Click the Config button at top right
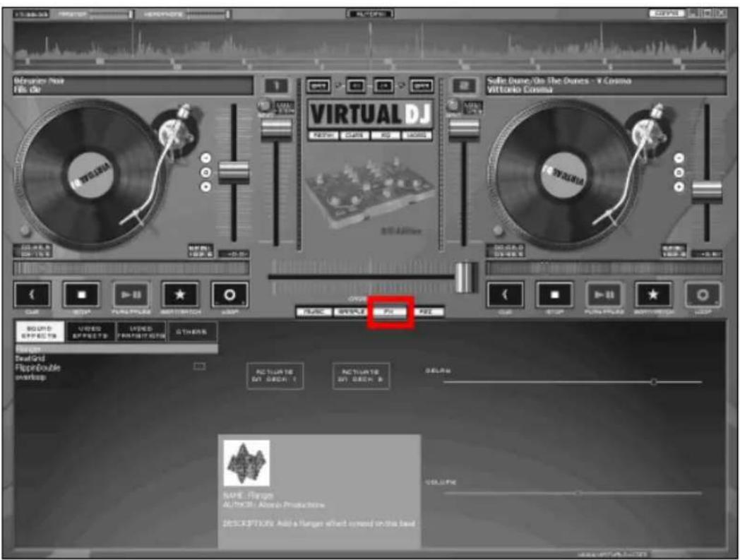This screenshot has width=740, height=560. pos(667,13)
